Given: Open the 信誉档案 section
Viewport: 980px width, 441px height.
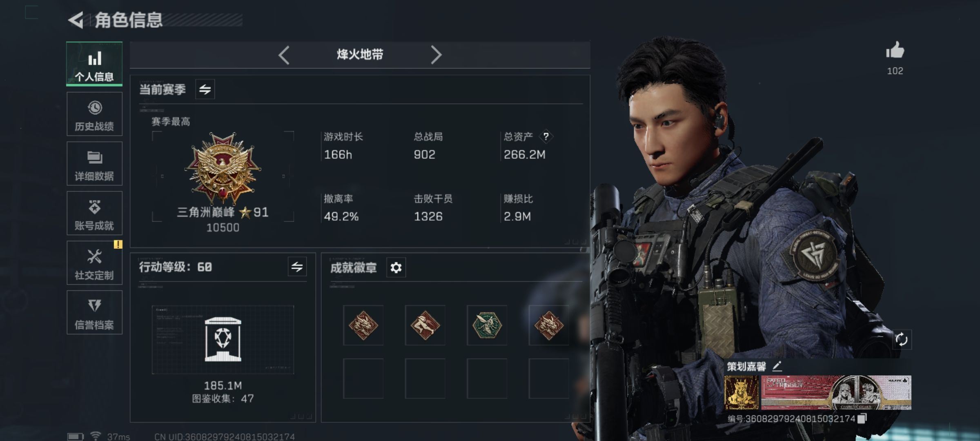Looking at the screenshot, I should (94, 312).
